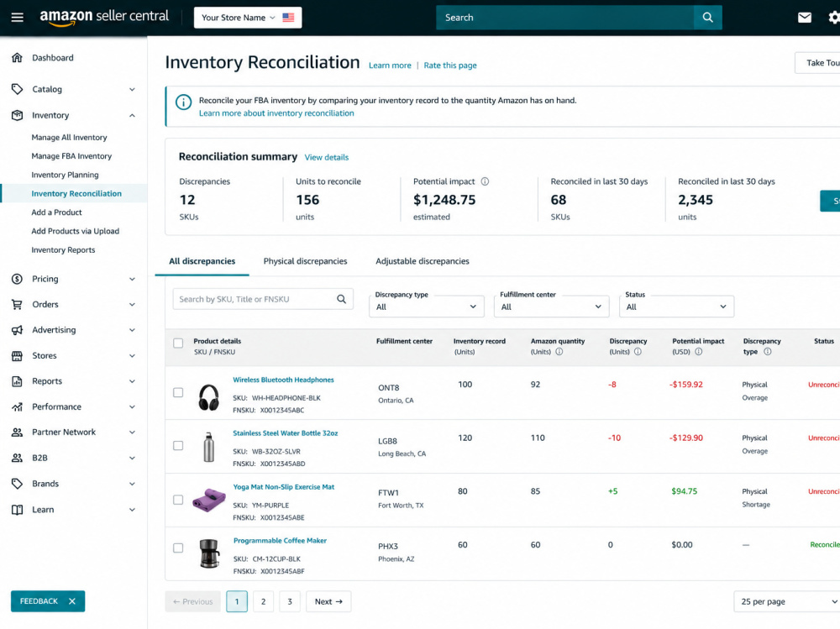Viewport: 840px width, 629px height.
Task: Click the Learn book icon
Action: click(x=17, y=510)
